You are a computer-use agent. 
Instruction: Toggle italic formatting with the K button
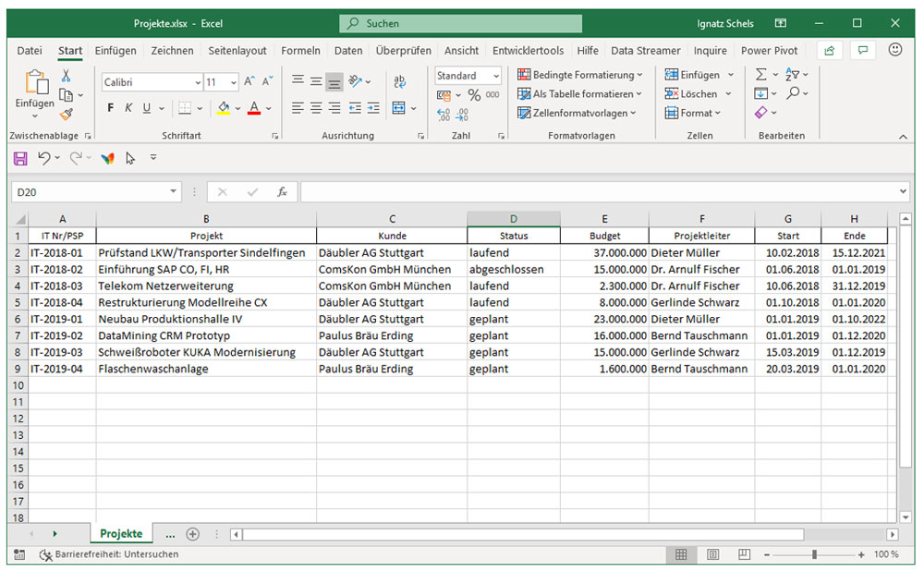click(128, 108)
